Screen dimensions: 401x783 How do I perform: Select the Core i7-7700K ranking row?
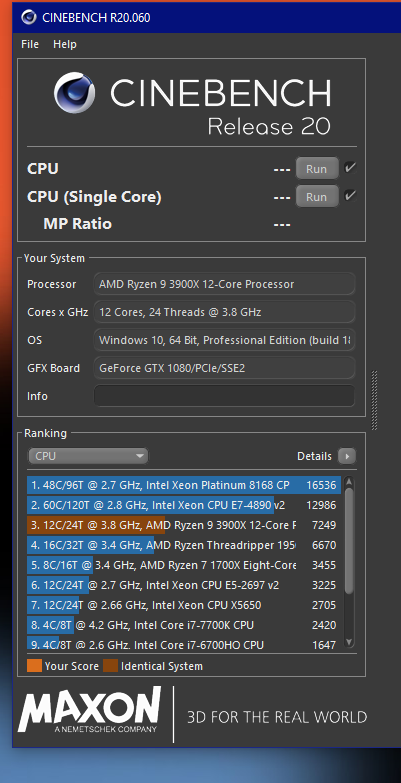coord(184,625)
